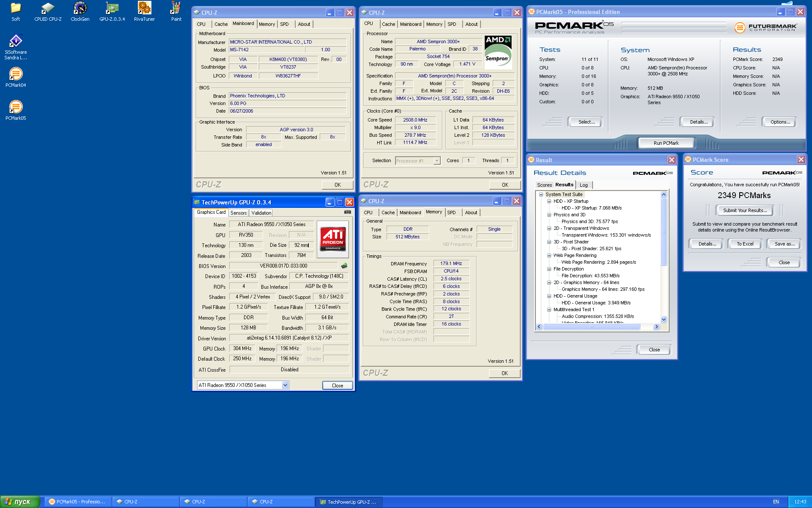Collapse the Web Page Rendering node

pyautogui.click(x=549, y=255)
